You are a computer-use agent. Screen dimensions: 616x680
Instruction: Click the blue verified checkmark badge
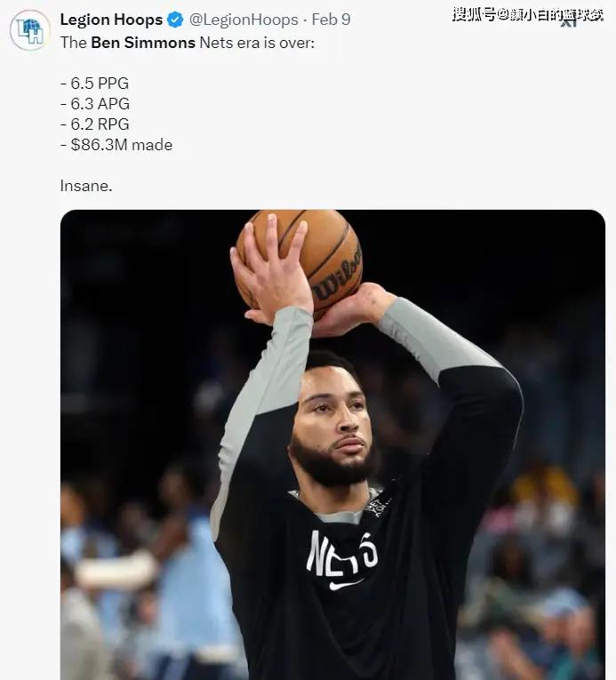tap(175, 20)
